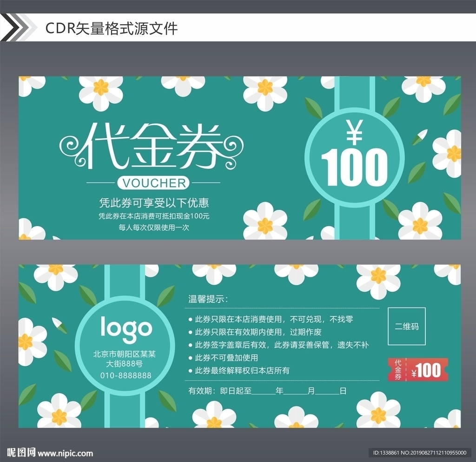This screenshot has width=476, height=462.
Task: Click the text '凭此券可享受以下优惠'
Action: tap(154, 202)
